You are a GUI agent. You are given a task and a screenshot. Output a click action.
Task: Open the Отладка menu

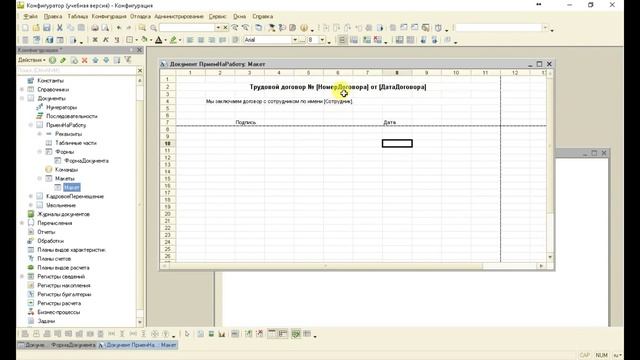click(140, 16)
